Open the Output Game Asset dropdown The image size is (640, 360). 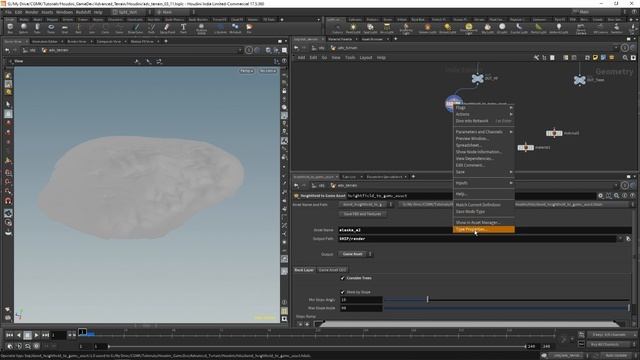(356, 254)
